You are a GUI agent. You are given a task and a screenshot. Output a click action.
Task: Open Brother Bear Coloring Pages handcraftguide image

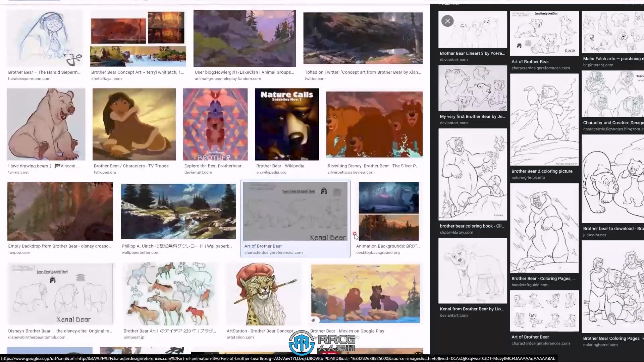tap(544, 228)
